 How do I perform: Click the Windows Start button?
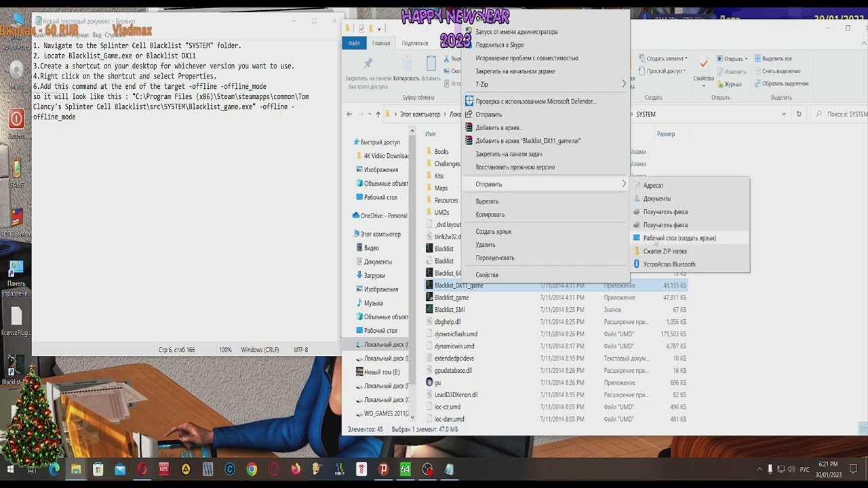tap(11, 469)
